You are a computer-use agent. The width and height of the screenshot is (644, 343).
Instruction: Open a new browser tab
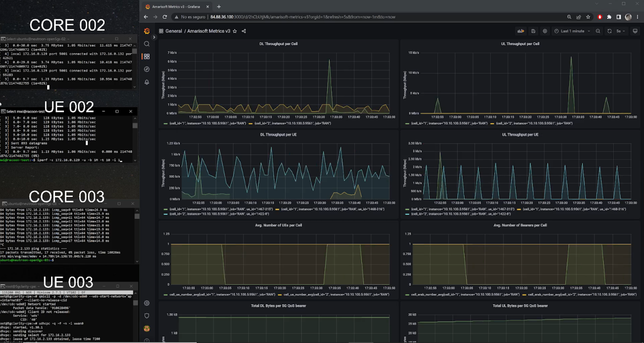point(219,6)
